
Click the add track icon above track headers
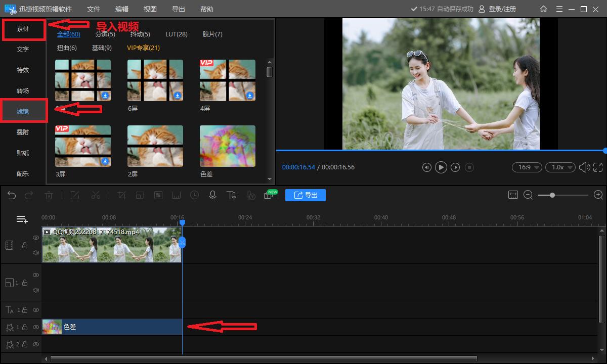coord(22,219)
